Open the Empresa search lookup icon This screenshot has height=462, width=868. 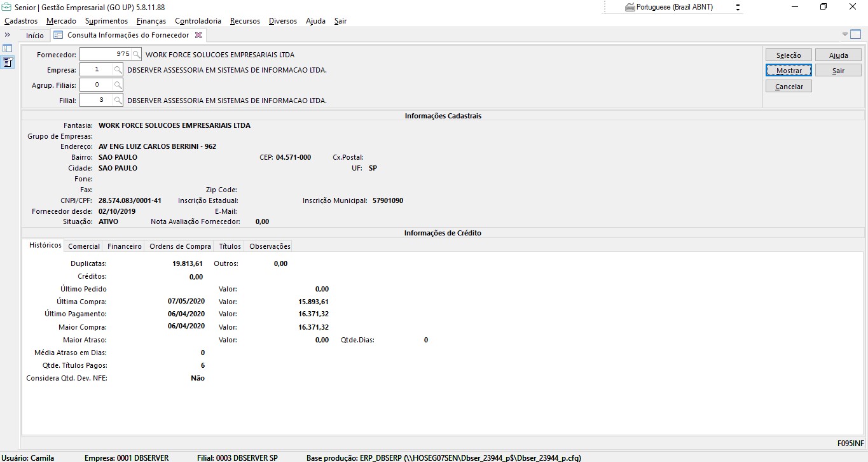(x=118, y=70)
